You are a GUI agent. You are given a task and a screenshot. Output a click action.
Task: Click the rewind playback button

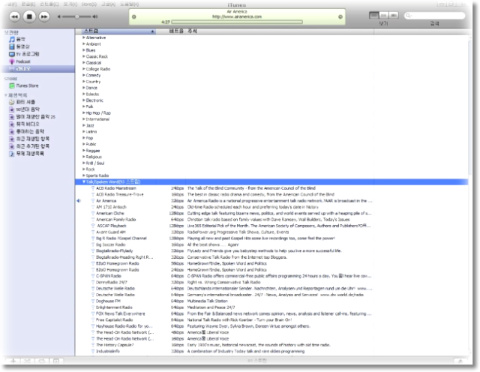click(14, 16)
